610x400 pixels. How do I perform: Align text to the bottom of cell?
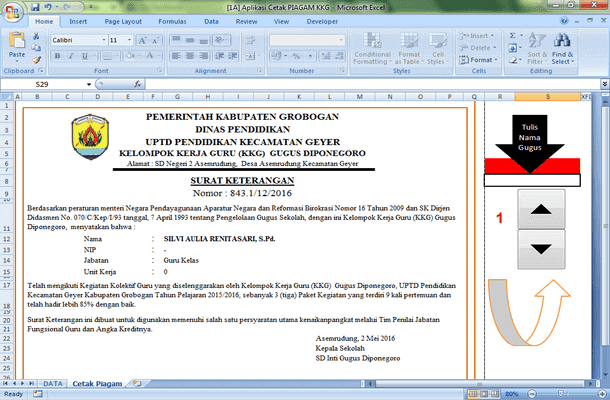(203, 40)
